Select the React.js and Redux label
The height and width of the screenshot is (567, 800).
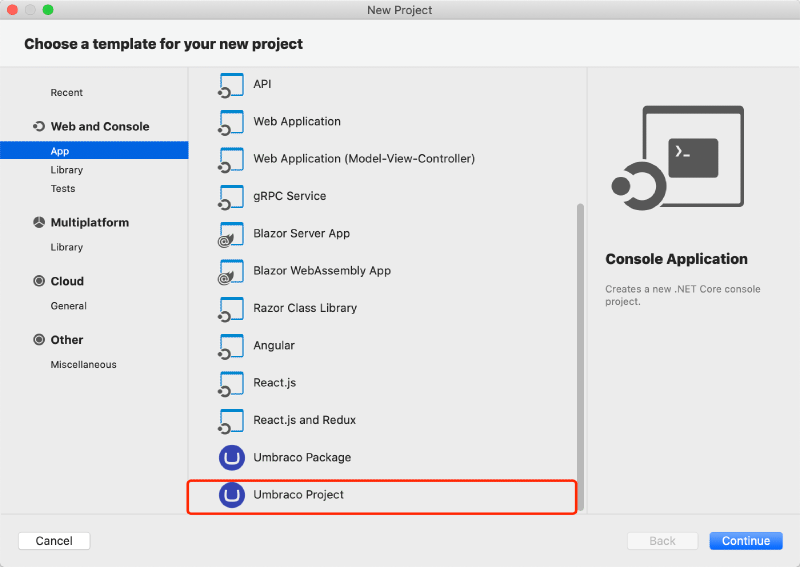(x=305, y=420)
